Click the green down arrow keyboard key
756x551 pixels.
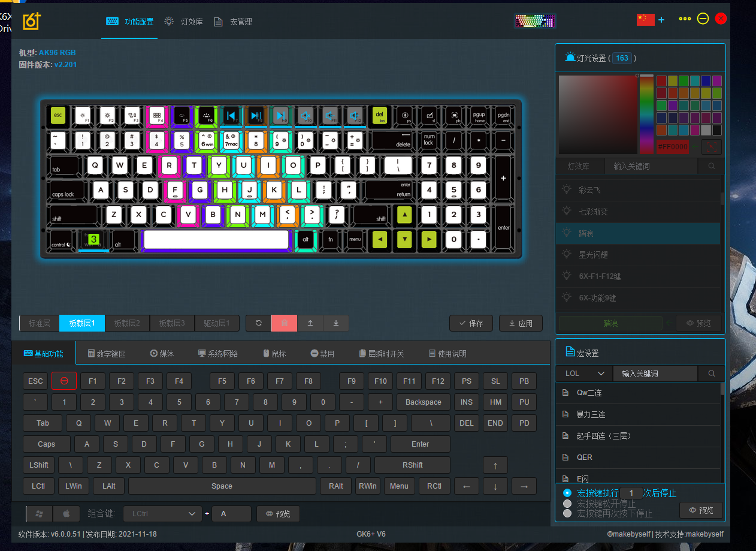coord(404,240)
